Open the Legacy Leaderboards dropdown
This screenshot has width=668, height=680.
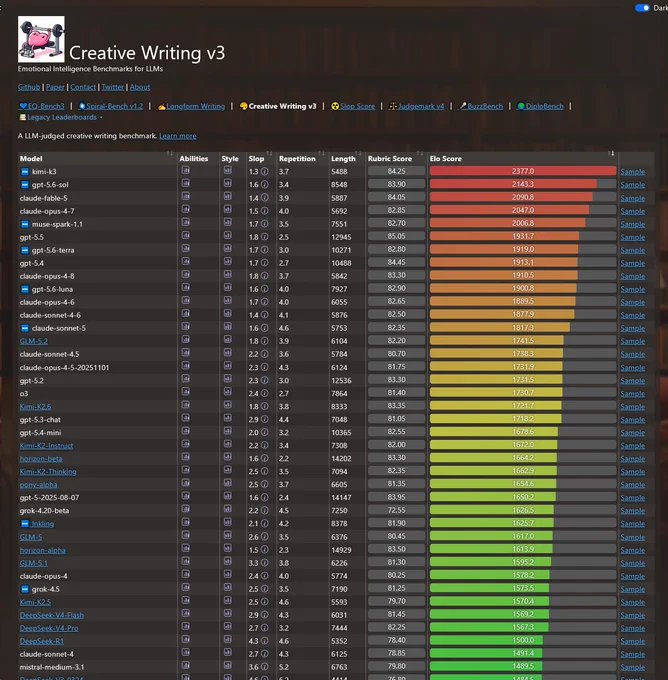point(61,118)
